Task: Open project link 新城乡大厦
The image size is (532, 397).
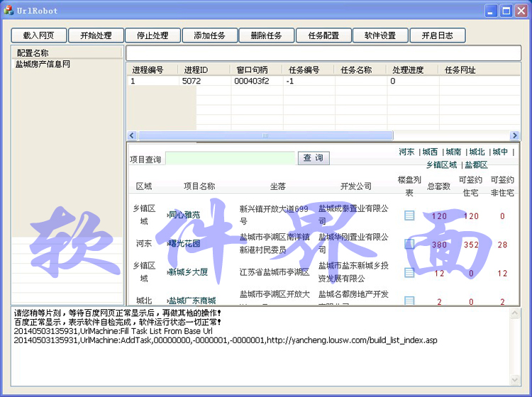Action: click(x=188, y=272)
